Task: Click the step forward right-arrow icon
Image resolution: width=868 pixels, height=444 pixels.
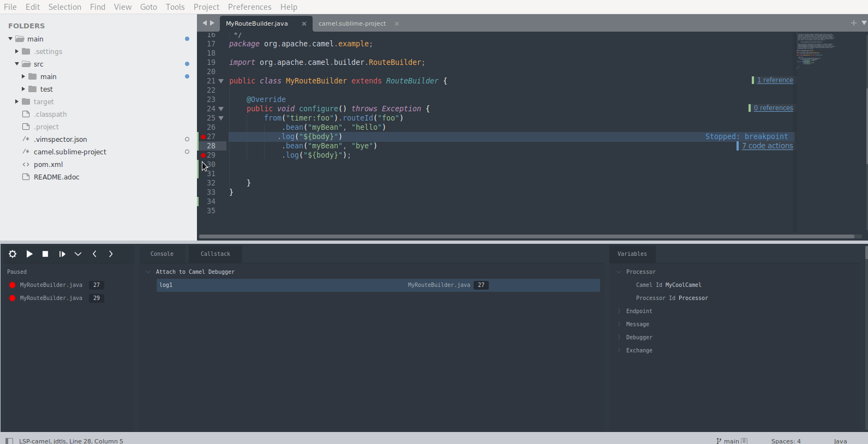Action: point(111,254)
